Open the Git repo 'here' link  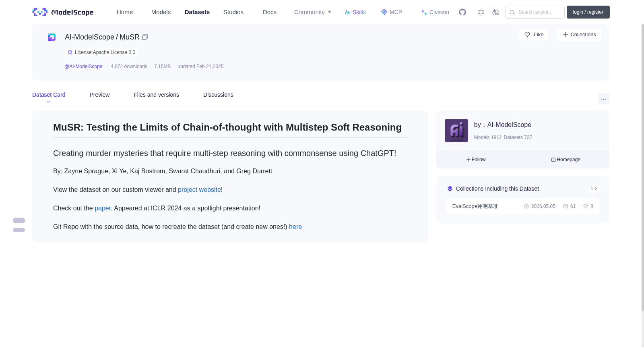click(295, 226)
